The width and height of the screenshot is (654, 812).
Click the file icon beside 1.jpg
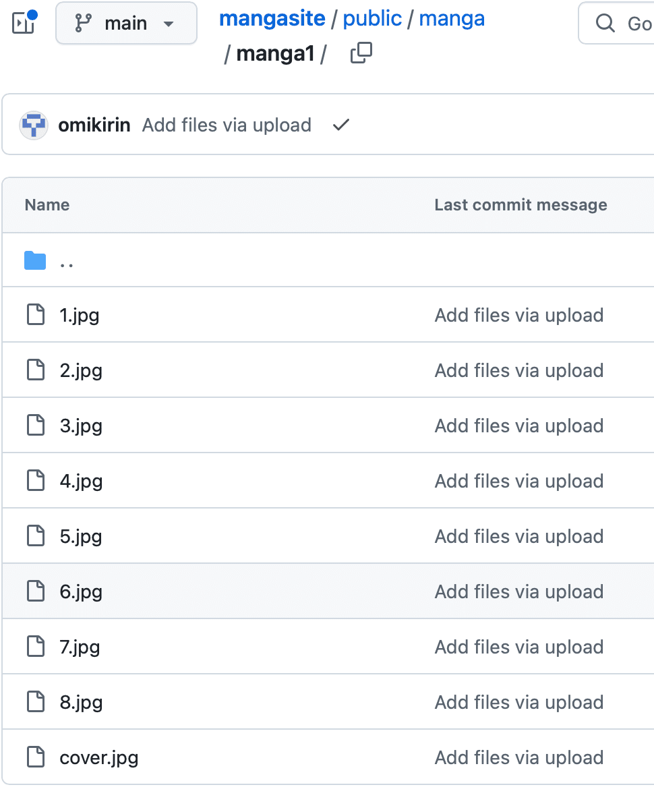(x=35, y=314)
